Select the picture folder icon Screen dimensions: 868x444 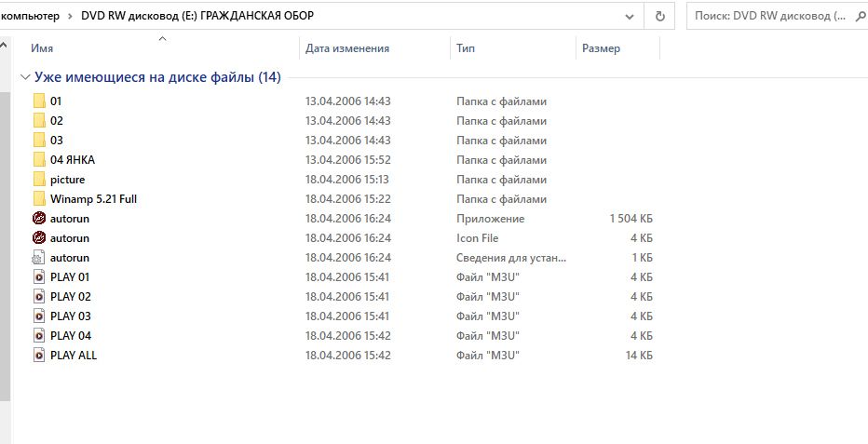(x=39, y=179)
